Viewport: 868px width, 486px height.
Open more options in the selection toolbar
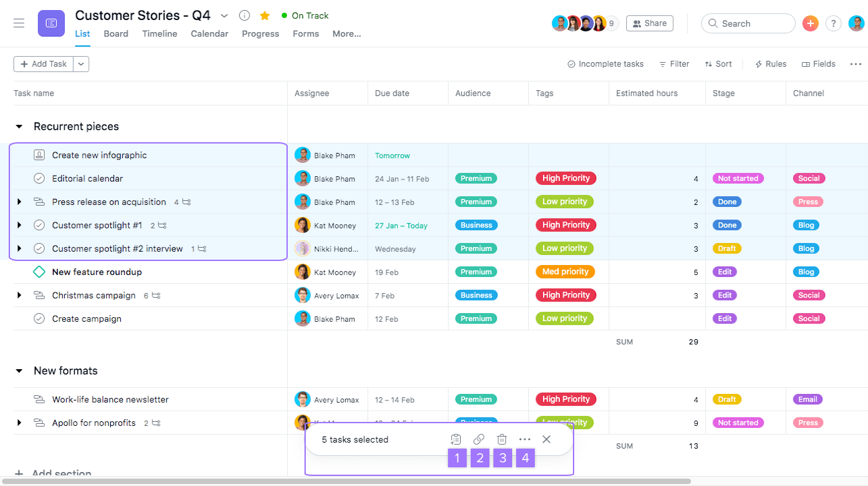click(x=525, y=439)
